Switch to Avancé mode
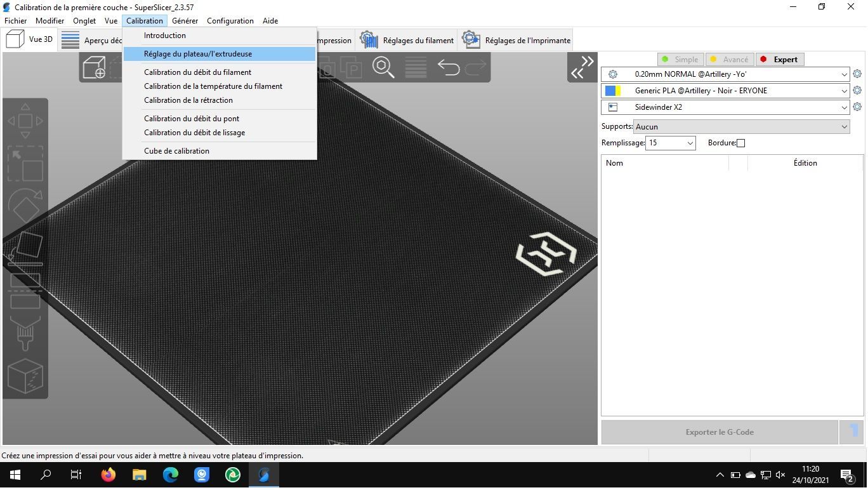868x490 pixels. coord(729,60)
